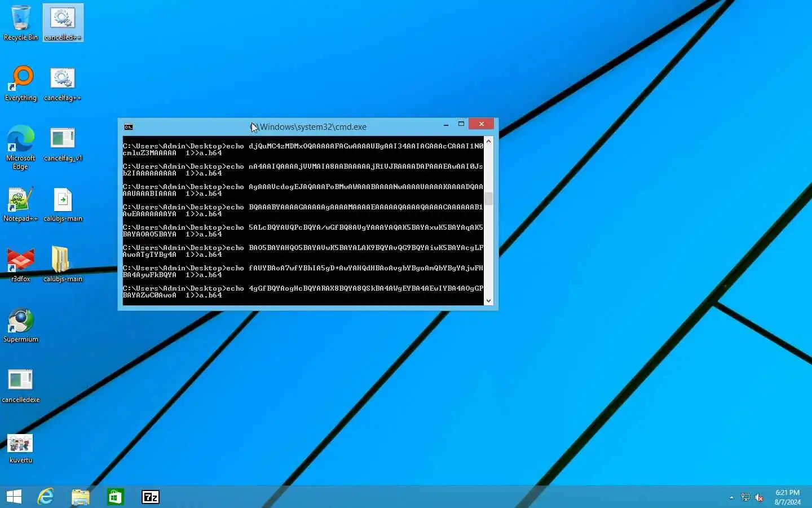
Task: Open the Windows Start button
Action: 14,497
